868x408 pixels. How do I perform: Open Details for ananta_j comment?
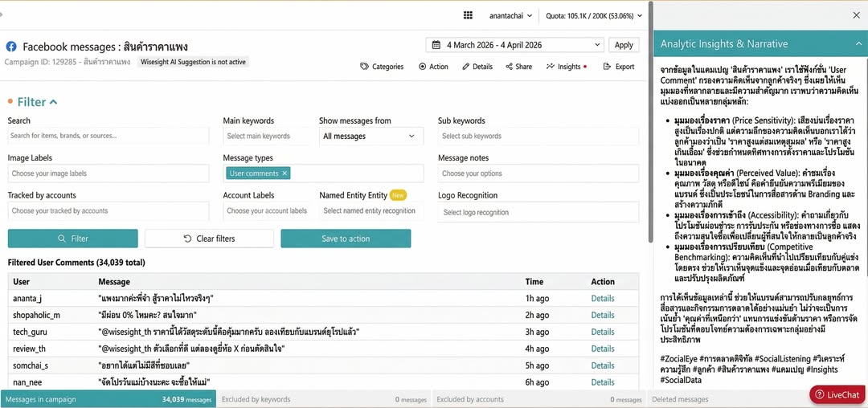pyautogui.click(x=602, y=298)
